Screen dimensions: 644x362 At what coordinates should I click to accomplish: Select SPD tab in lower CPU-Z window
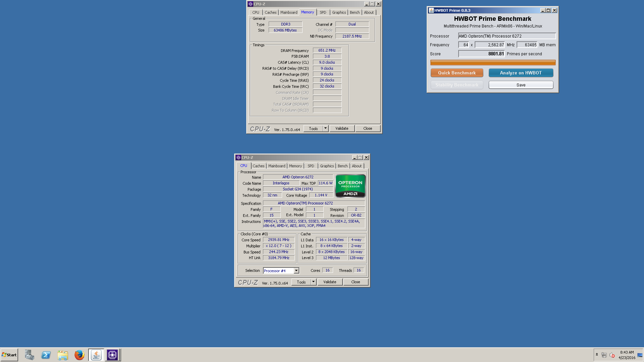311,166
